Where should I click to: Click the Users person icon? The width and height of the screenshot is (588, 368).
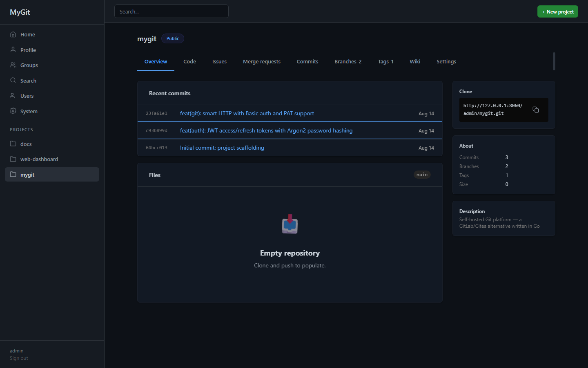coord(13,96)
